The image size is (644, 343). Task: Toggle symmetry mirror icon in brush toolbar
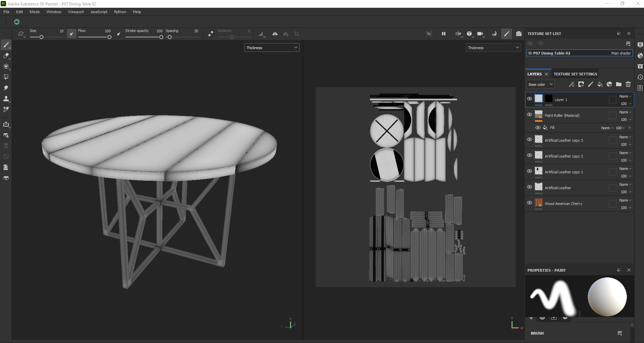(x=275, y=34)
